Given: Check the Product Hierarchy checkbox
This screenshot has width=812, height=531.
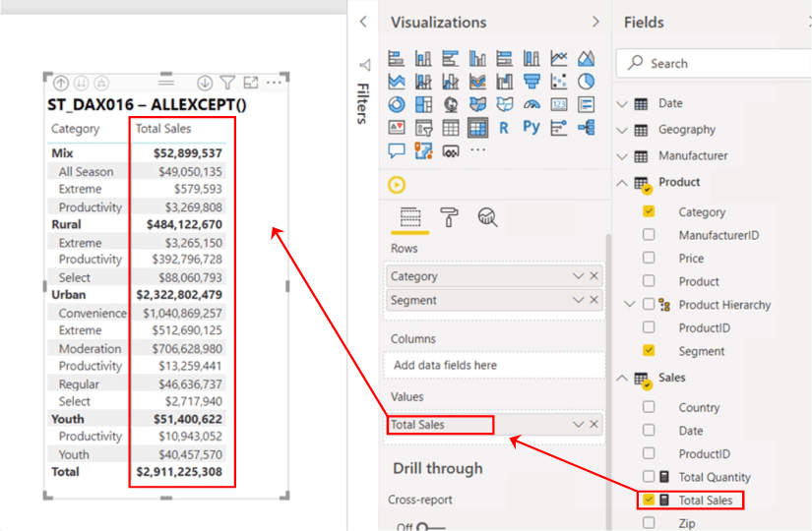Looking at the screenshot, I should tap(649, 304).
